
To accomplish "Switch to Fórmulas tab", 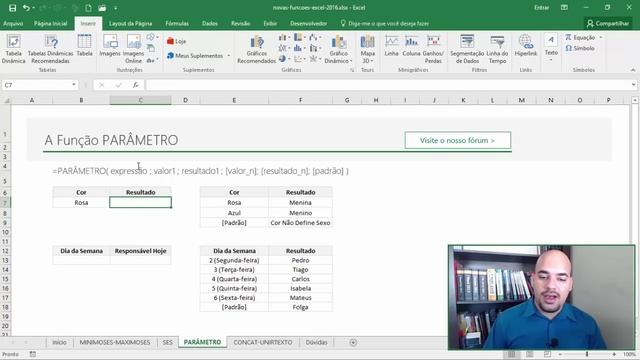I will tap(177, 24).
